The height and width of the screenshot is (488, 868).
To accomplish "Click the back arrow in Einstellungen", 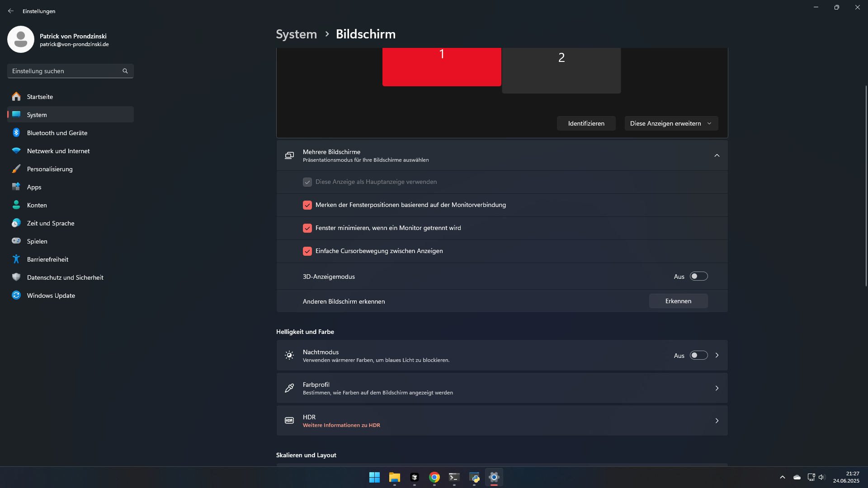I will pos(11,11).
